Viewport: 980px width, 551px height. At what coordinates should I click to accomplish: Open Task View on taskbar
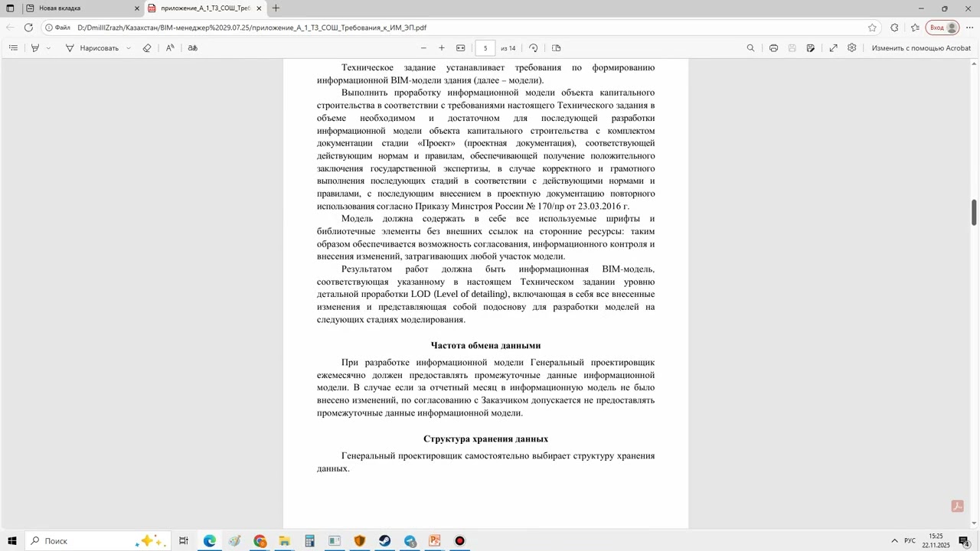pos(184,541)
